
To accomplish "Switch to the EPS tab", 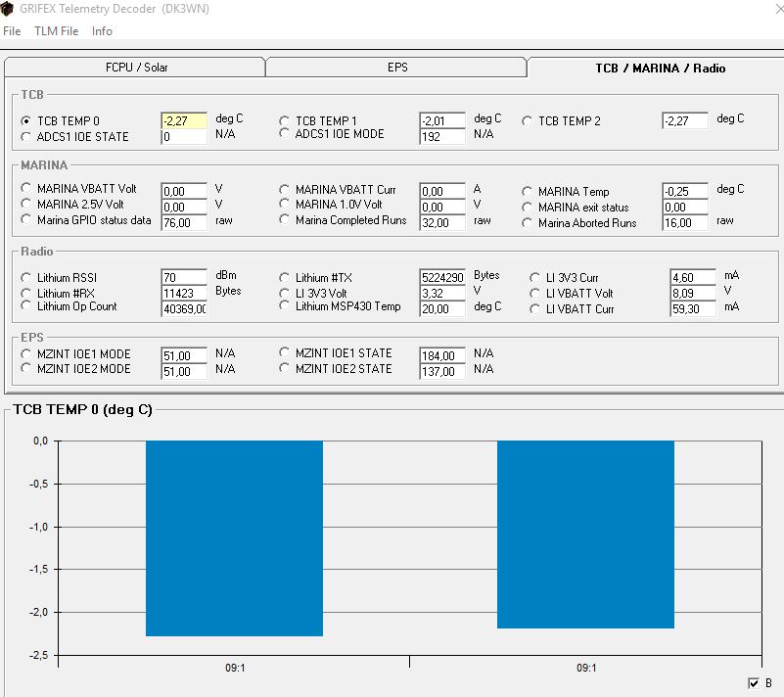I will click(396, 67).
